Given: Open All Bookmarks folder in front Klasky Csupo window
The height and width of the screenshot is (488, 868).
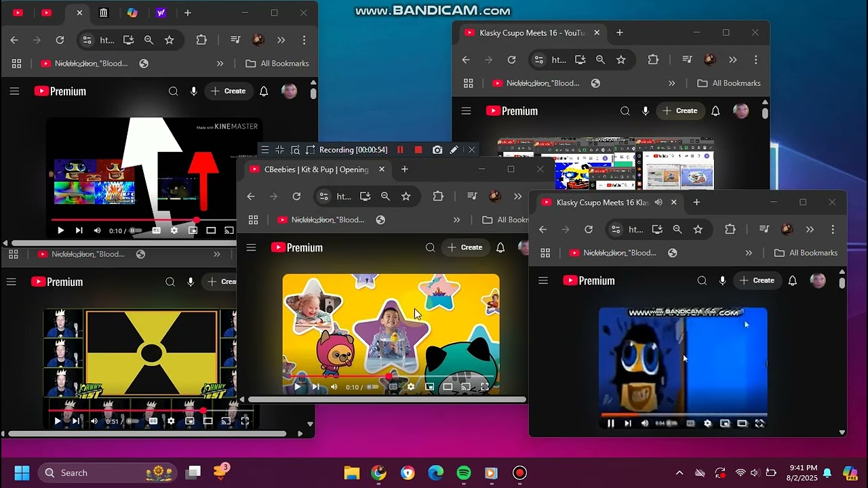Looking at the screenshot, I should coord(806,253).
